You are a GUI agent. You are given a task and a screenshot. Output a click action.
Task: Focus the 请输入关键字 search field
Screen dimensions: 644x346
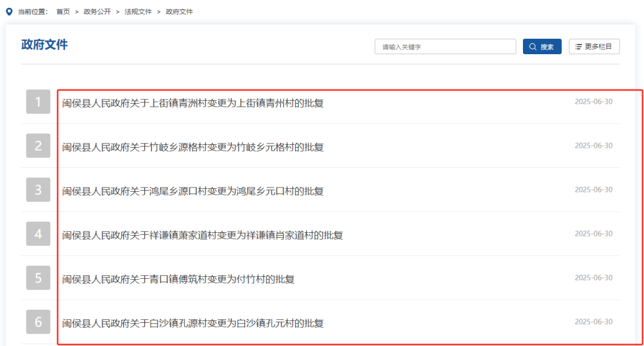(x=445, y=46)
